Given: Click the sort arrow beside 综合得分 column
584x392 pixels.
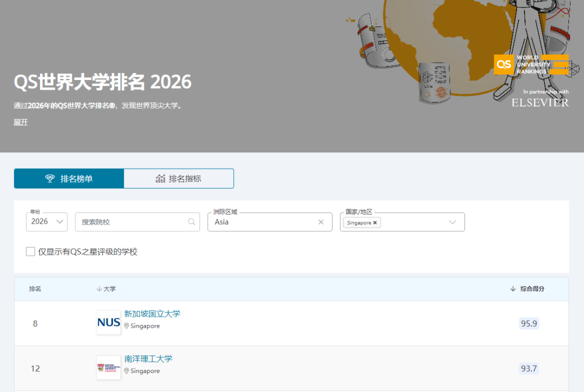Looking at the screenshot, I should coord(512,288).
